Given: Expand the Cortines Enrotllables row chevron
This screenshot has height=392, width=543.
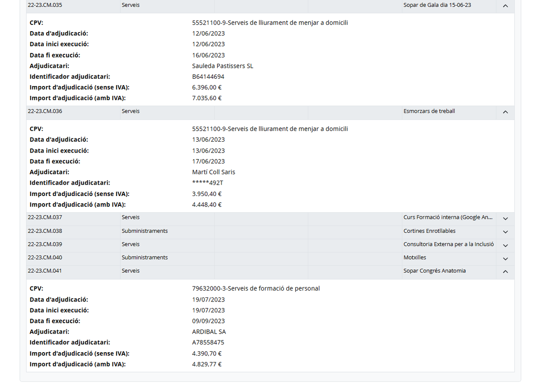Looking at the screenshot, I should click(505, 232).
